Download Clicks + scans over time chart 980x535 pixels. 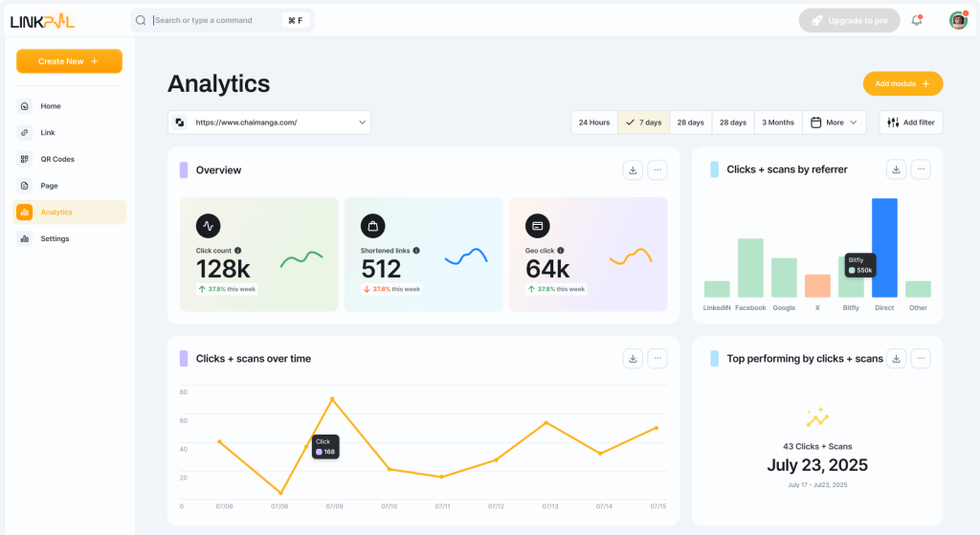click(632, 358)
